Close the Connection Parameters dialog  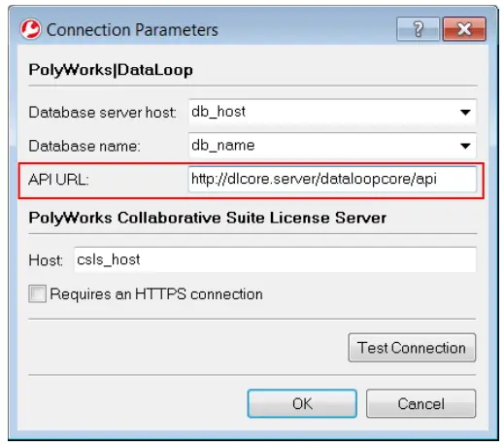tap(464, 29)
